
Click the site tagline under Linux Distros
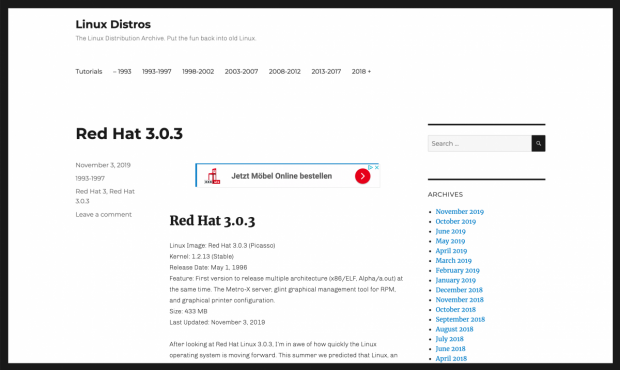[166, 38]
